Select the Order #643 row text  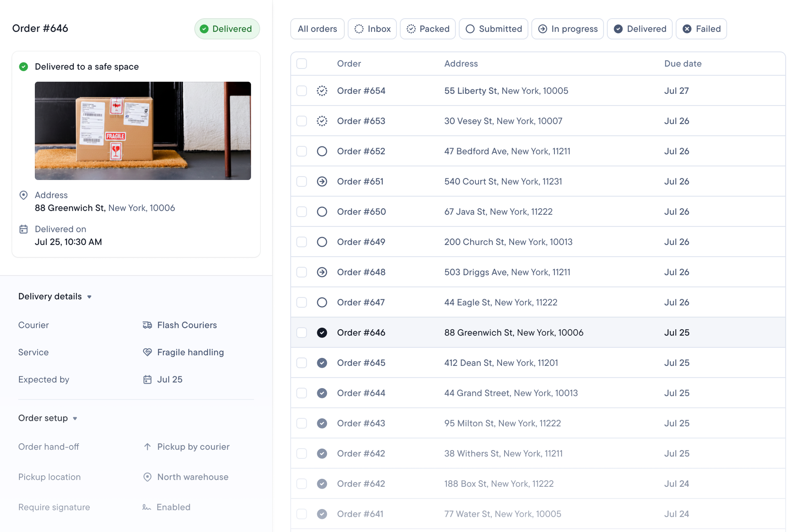click(x=361, y=423)
